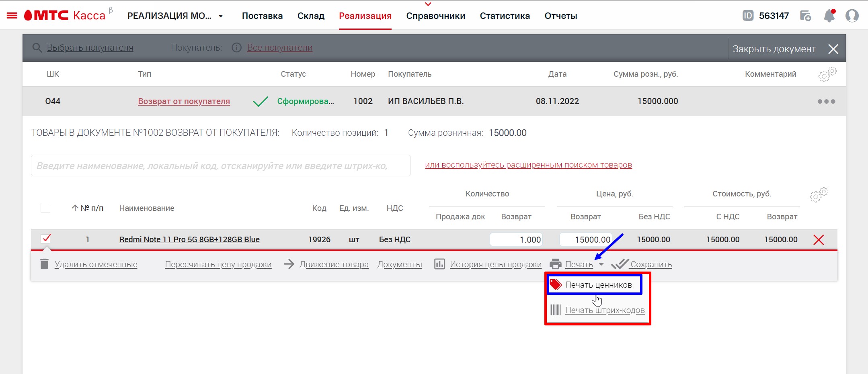
Task: Click the double-check save icon
Action: (620, 264)
